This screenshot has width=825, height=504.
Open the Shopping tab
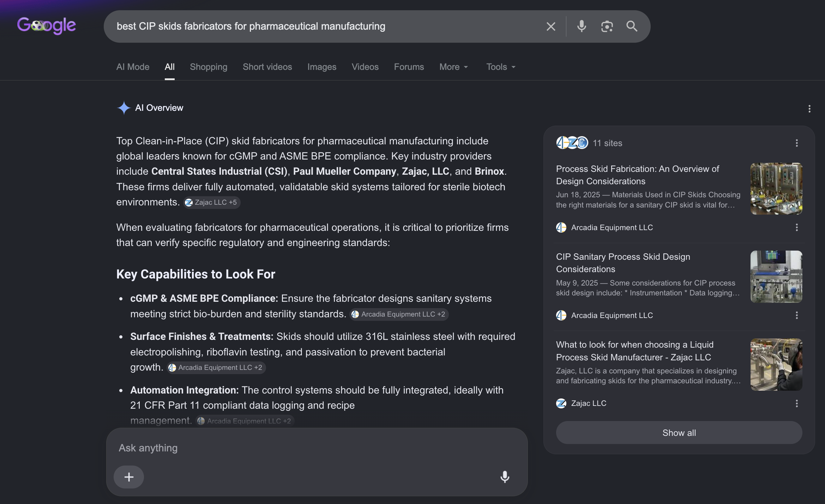(x=209, y=67)
